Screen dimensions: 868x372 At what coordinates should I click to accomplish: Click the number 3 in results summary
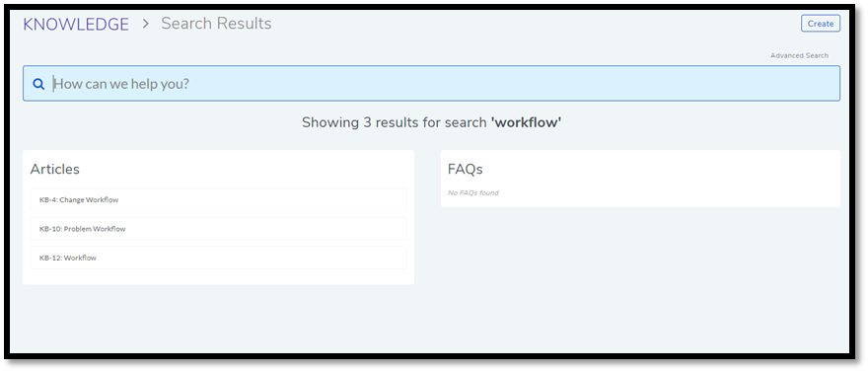coord(367,122)
